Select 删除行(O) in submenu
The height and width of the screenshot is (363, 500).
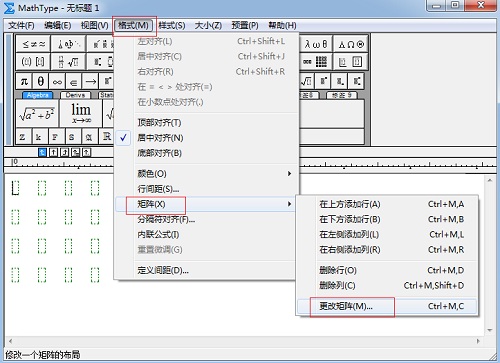point(387,270)
